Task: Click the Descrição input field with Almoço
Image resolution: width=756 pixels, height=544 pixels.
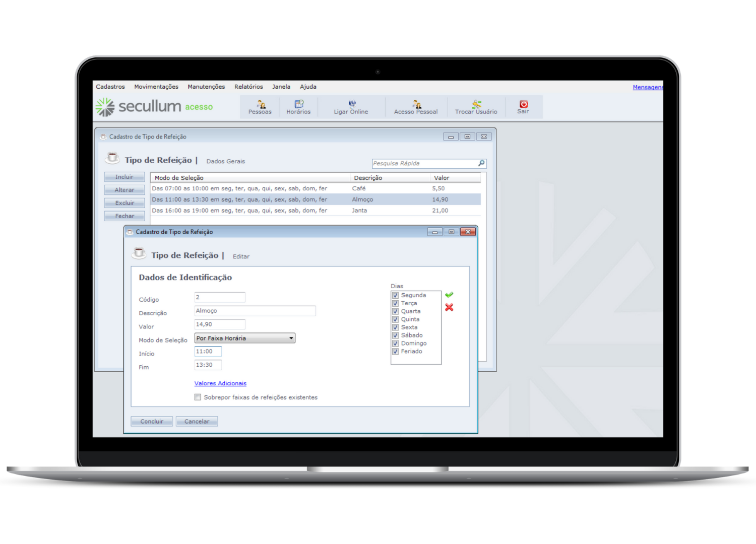Action: [x=255, y=311]
